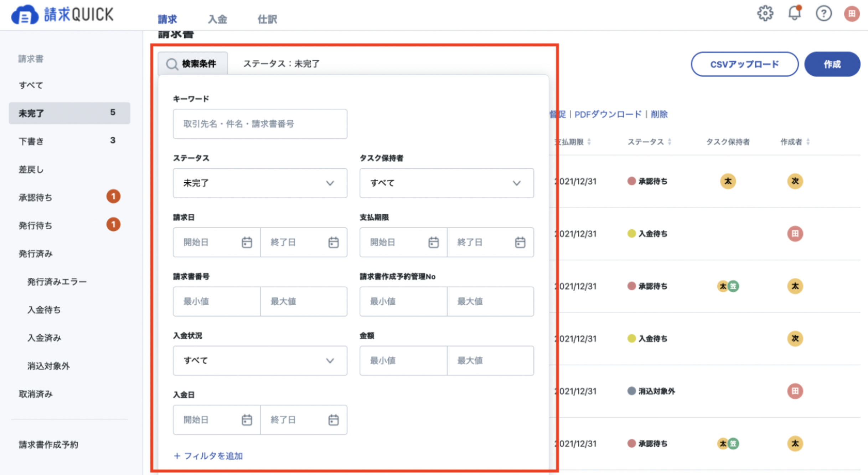Click creator avatar in 消込対象外 row
The image size is (868, 475).
[795, 391]
